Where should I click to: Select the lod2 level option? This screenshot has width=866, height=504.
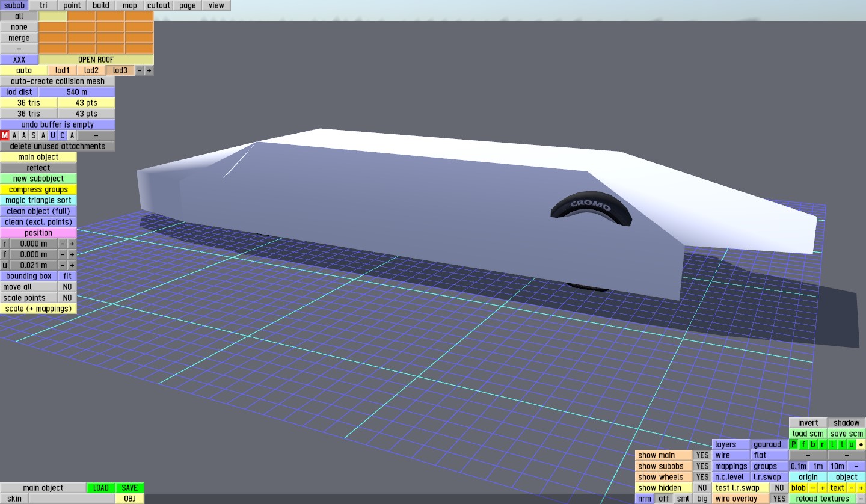[x=91, y=70]
